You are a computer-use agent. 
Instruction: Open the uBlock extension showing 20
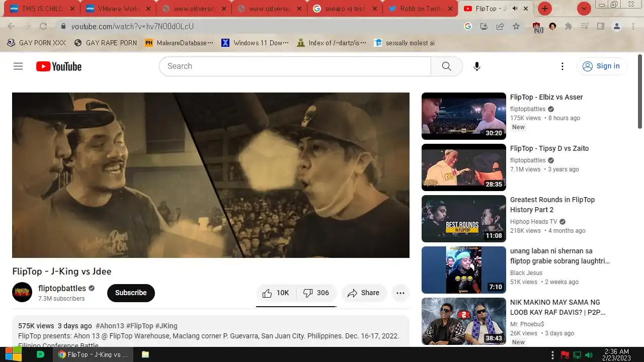click(x=537, y=27)
